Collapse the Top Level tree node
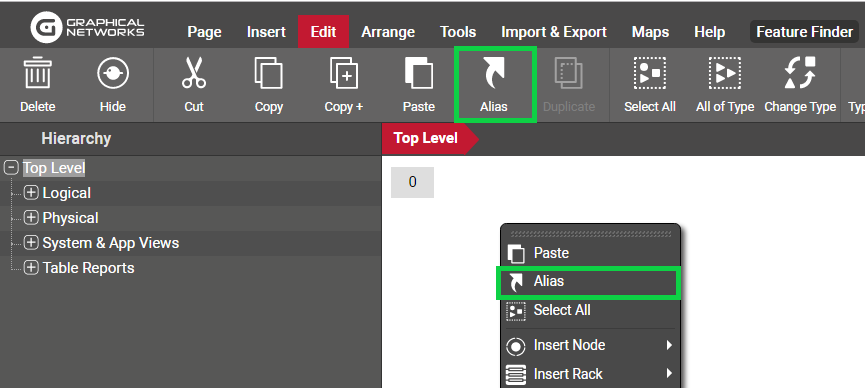This screenshot has height=388, width=865. (x=10, y=168)
